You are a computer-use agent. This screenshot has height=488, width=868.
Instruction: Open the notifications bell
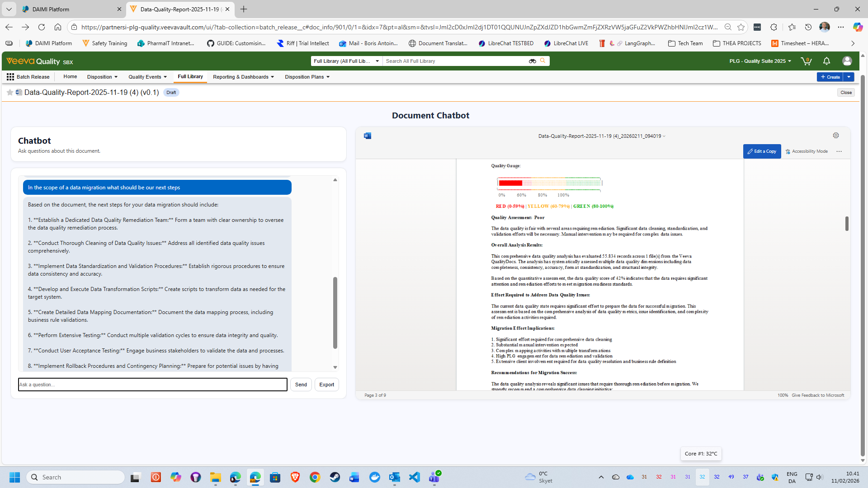(826, 61)
